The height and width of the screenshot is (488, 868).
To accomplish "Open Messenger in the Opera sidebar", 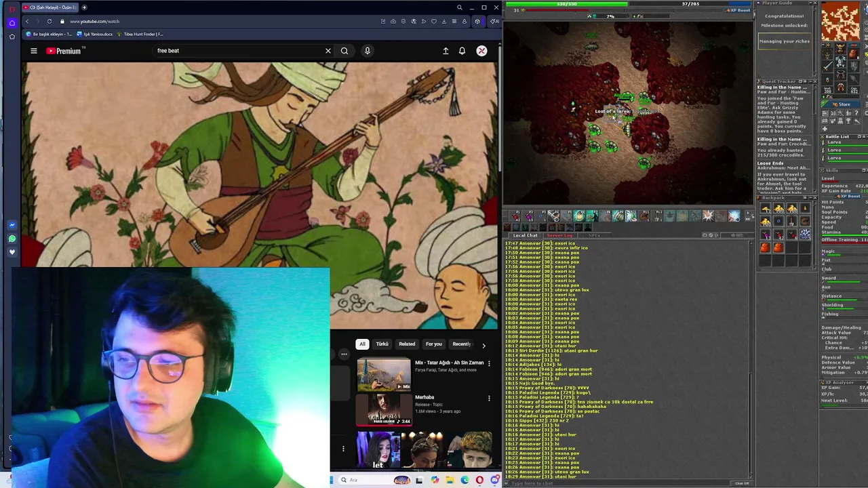I will (x=12, y=225).
